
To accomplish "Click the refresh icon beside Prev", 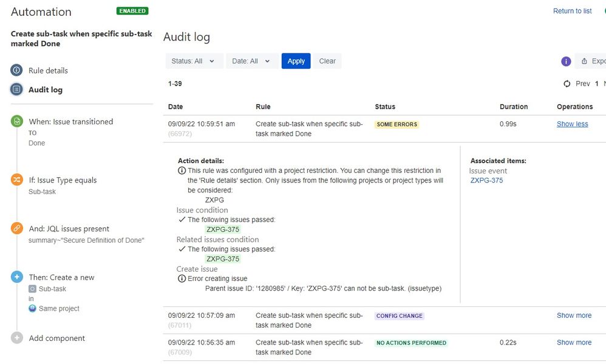I will tap(567, 83).
